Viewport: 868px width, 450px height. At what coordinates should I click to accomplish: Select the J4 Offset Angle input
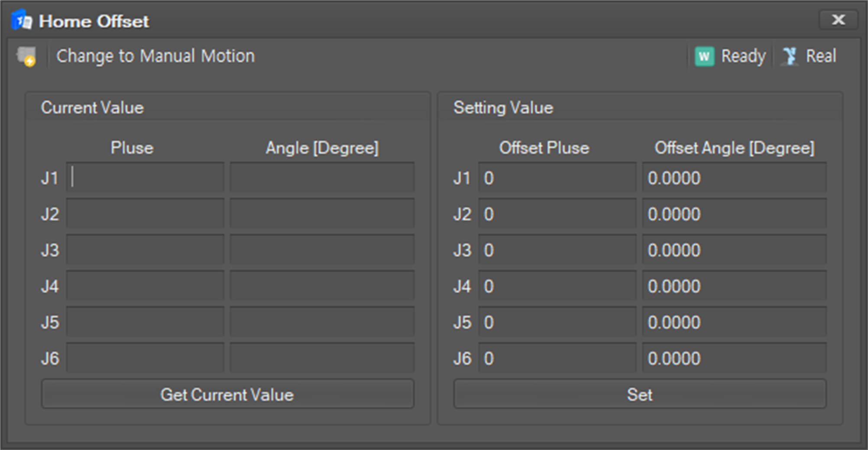click(734, 286)
